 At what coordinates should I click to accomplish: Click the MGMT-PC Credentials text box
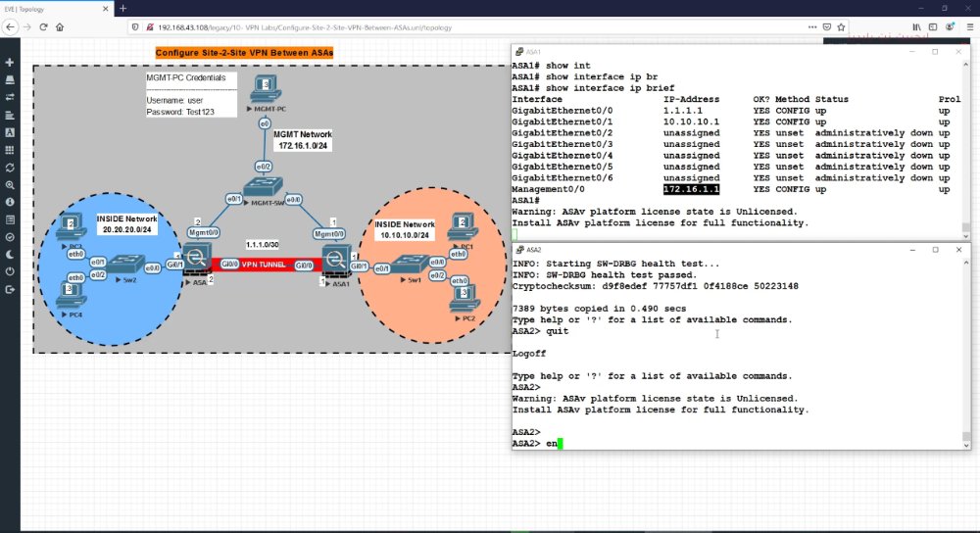click(x=191, y=94)
